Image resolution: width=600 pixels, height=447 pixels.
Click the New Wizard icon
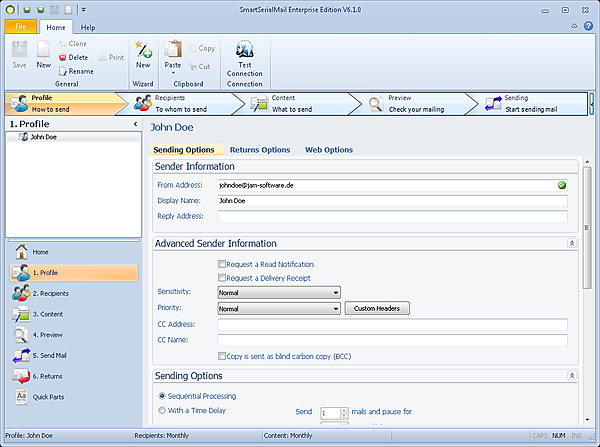[143, 50]
